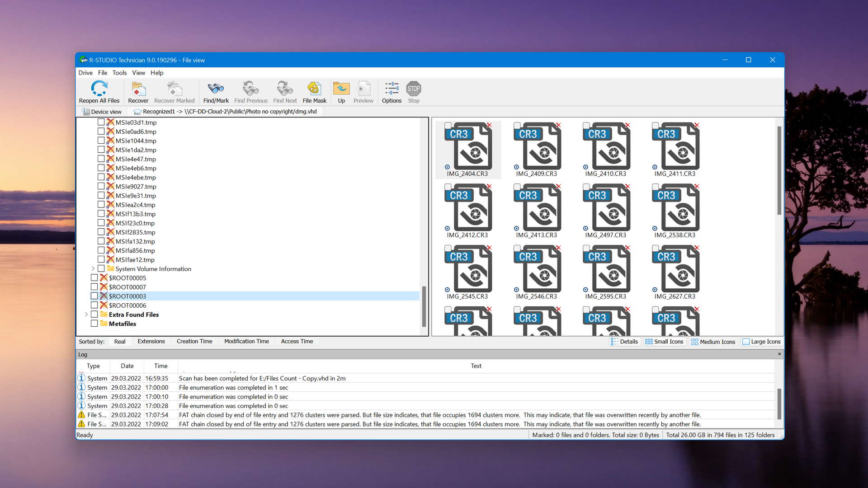Image resolution: width=868 pixels, height=488 pixels.
Task: Switch to Large Icons view
Action: (x=762, y=342)
